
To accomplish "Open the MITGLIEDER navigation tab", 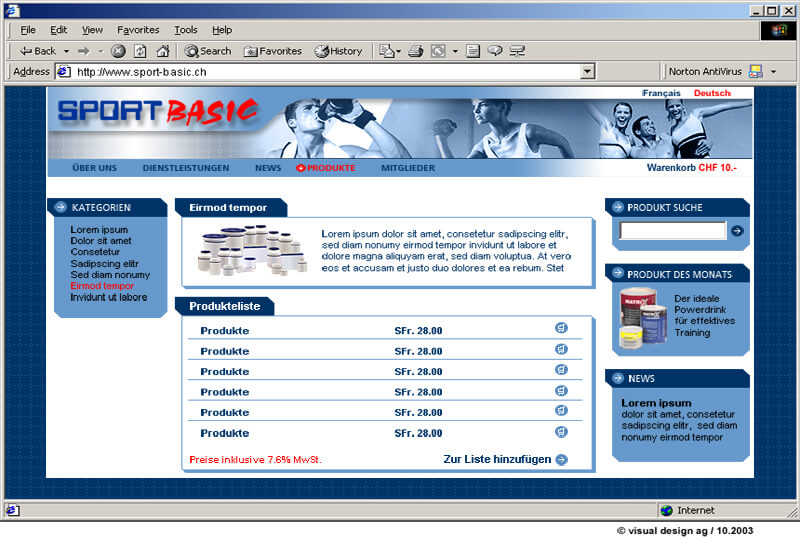I will pos(408,168).
